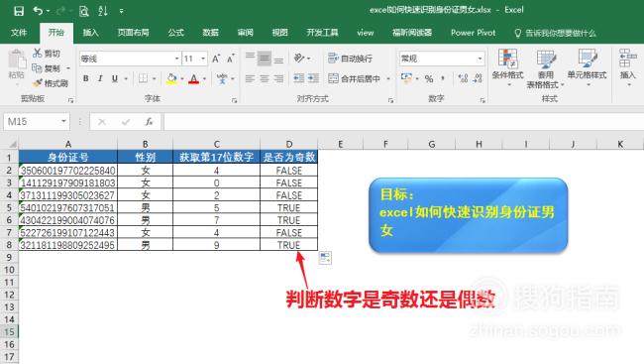Decrease the indent

coord(298,78)
